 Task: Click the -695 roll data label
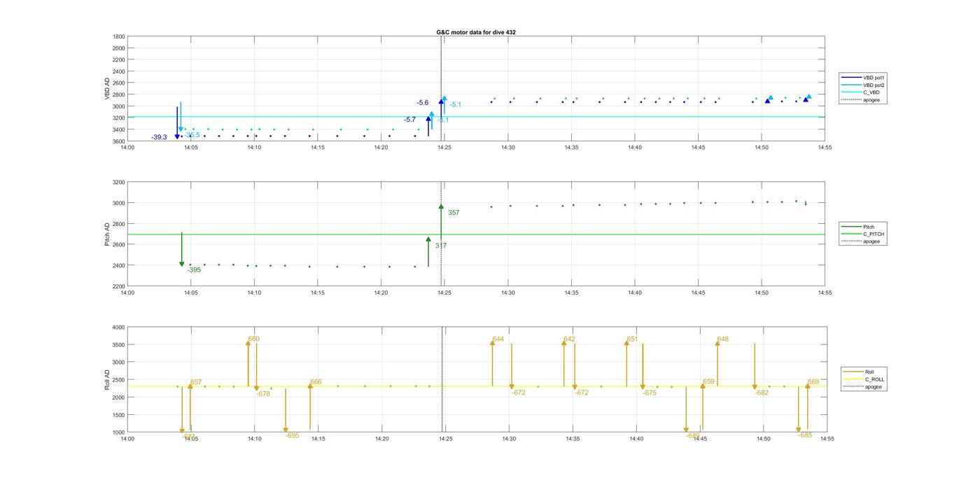293,435
